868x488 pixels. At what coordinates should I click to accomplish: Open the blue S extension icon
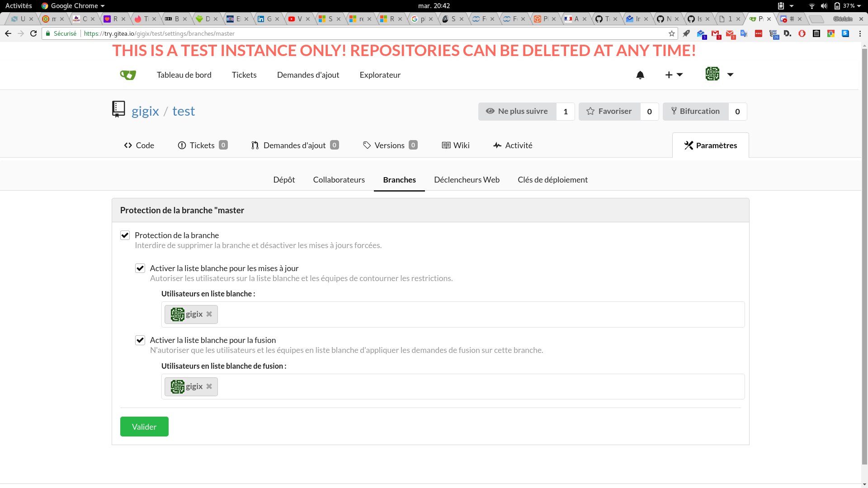[x=845, y=33]
